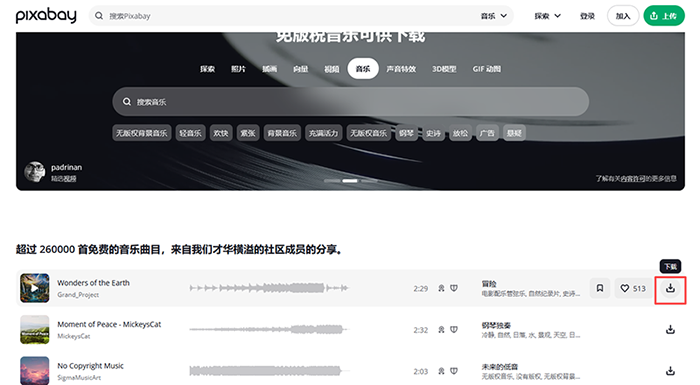The width and height of the screenshot is (700, 385).
Task: Select the 史诗 tag
Action: coord(433,133)
